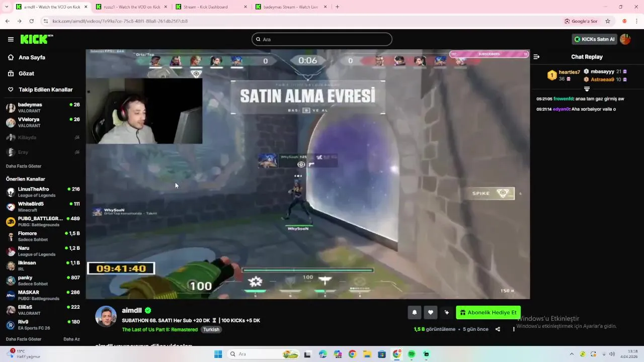Open EliEsS VALORANT channel

[43, 310]
